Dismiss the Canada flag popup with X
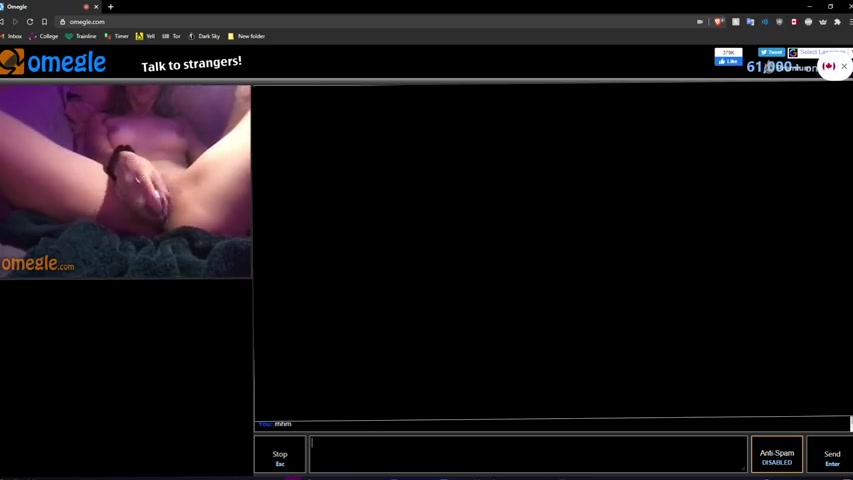Image resolution: width=853 pixels, height=480 pixels. coord(844,66)
